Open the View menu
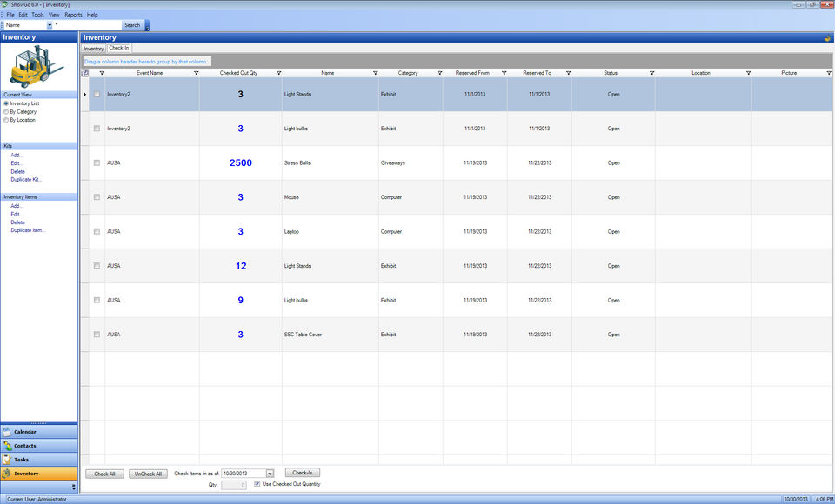The width and height of the screenshot is (835, 504). (54, 15)
